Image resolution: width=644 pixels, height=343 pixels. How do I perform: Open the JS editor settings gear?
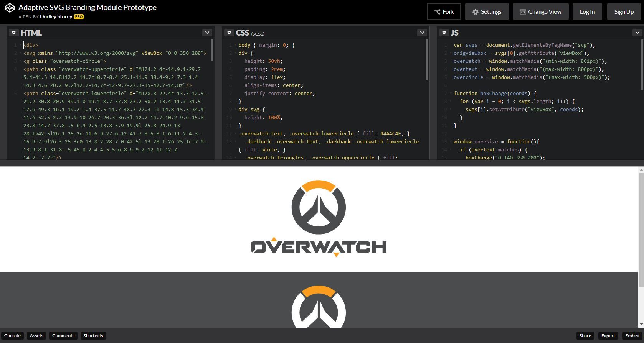444,33
